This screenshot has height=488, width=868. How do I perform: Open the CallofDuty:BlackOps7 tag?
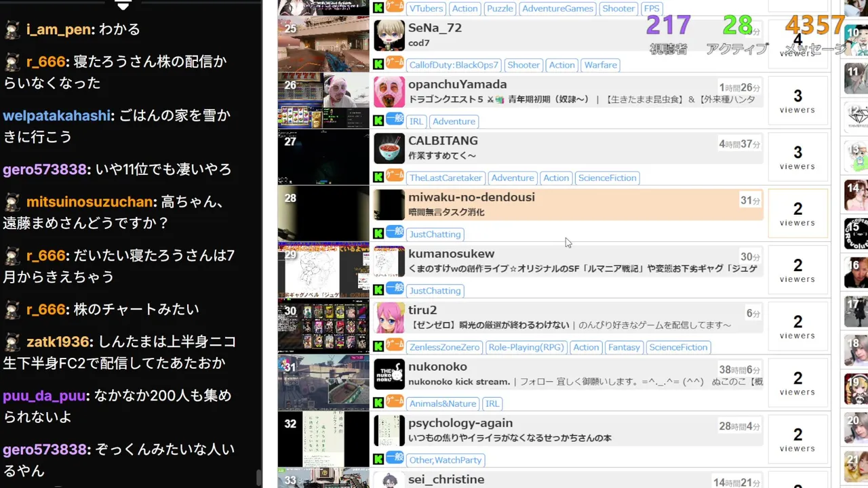tap(454, 65)
